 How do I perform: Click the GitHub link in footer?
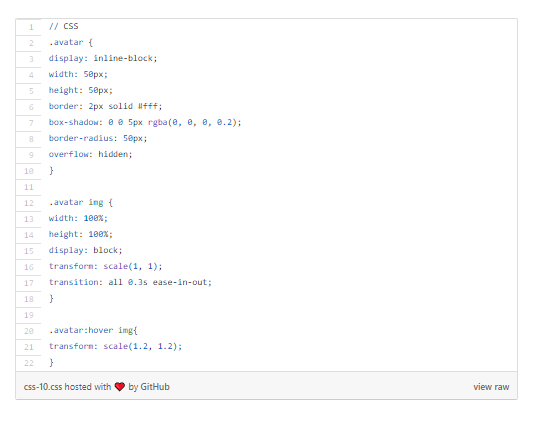pyautogui.click(x=155, y=387)
